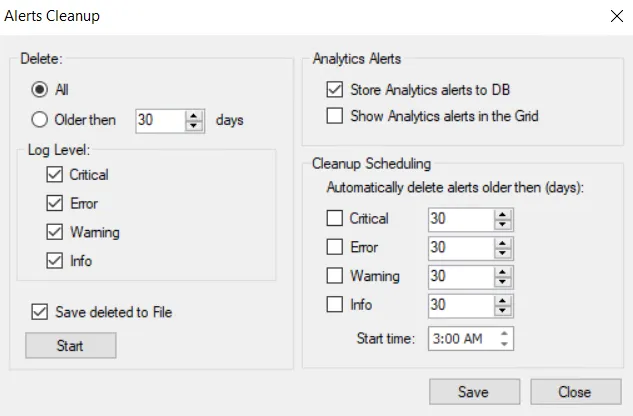Close the Alerts Cleanup dialog with X
This screenshot has height=416, width=633.
(x=617, y=16)
